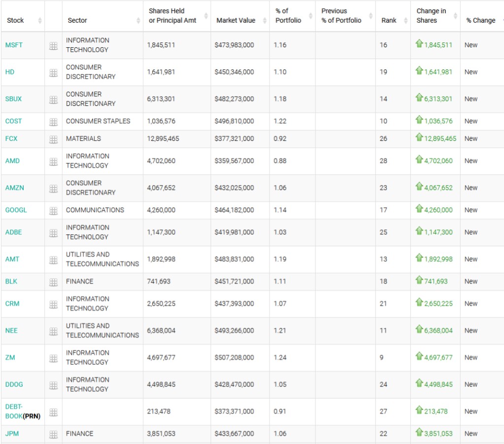
Task: Follow the AMD stock link
Action: point(13,161)
